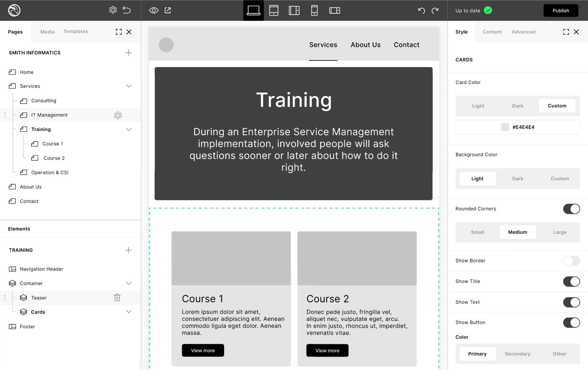This screenshot has height=370, width=588.
Task: Delete the Teaser element with trash icon
Action: click(x=117, y=298)
